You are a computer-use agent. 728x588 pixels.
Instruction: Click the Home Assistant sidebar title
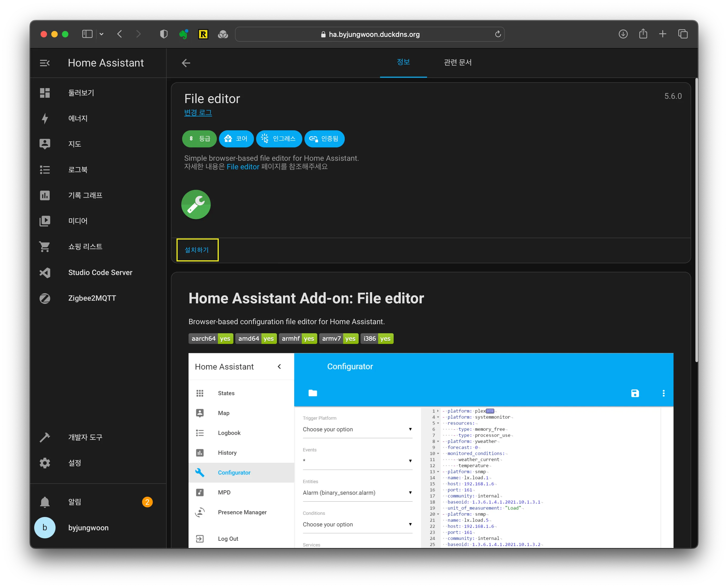pyautogui.click(x=106, y=63)
